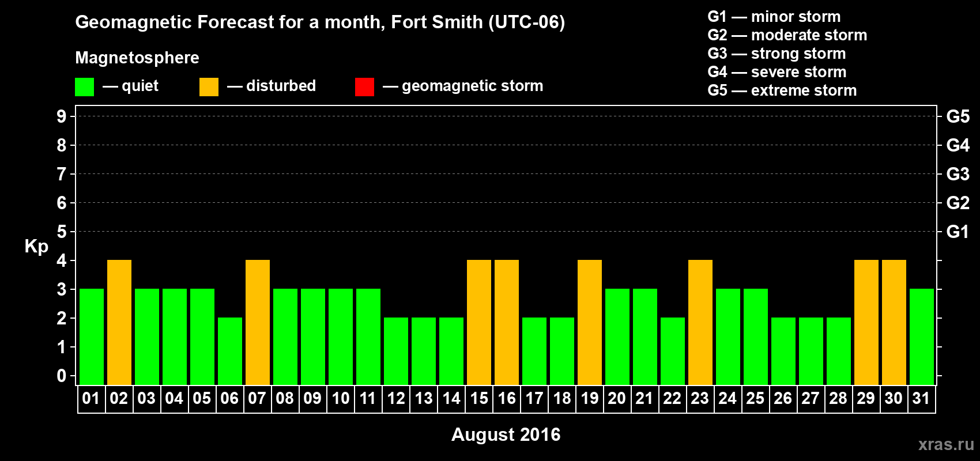Click date label 20 on the x-axis
980x461 pixels.
pos(617,399)
